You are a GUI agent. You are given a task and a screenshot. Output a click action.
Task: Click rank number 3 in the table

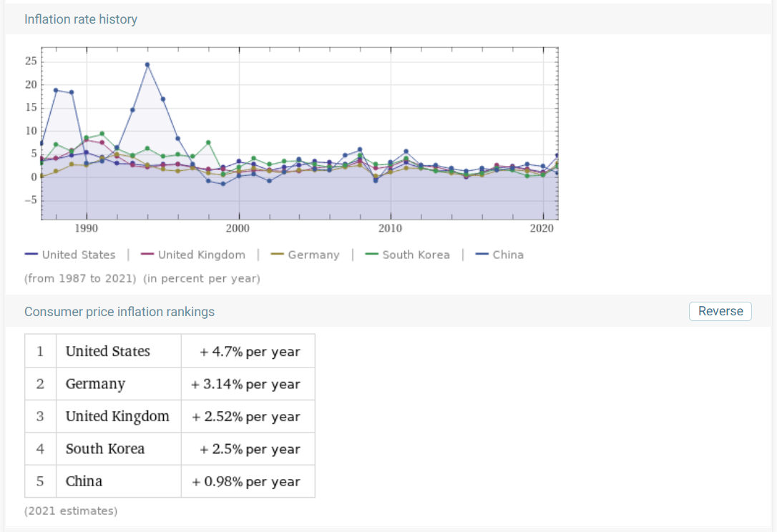[40, 416]
